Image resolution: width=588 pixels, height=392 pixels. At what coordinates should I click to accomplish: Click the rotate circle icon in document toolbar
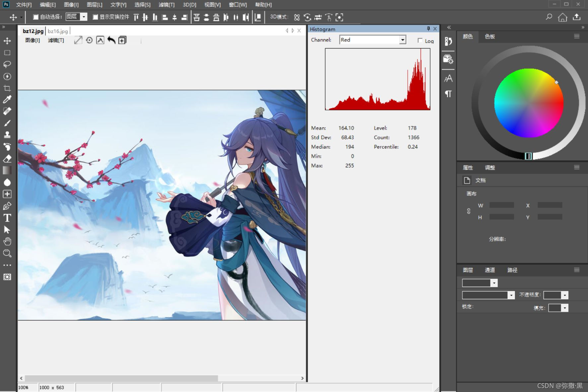[89, 40]
